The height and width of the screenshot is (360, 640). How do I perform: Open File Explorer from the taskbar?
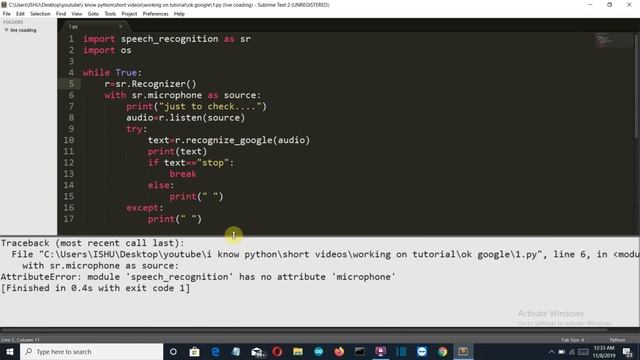click(x=298, y=351)
